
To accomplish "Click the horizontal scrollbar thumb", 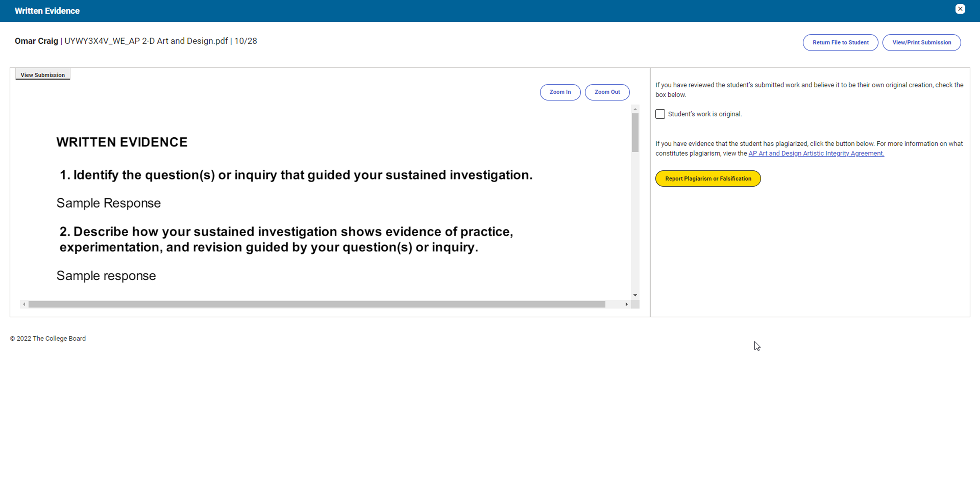I will coord(316,304).
